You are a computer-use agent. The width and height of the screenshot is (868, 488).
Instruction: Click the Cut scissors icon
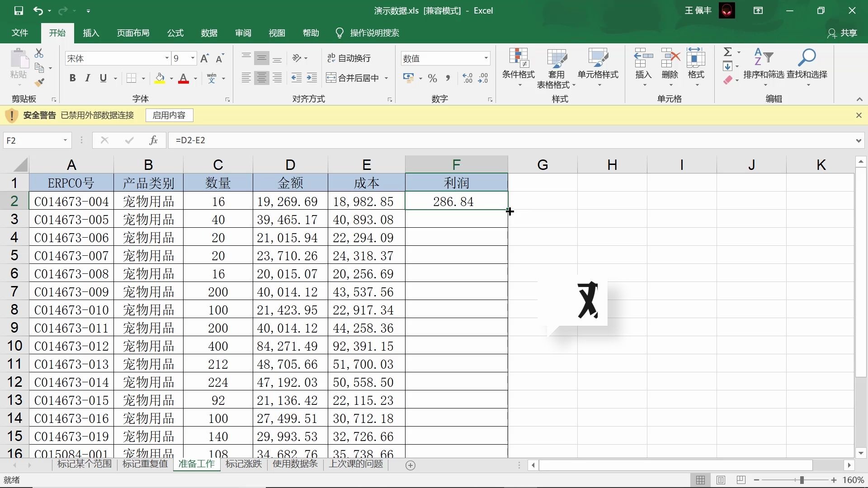point(39,53)
